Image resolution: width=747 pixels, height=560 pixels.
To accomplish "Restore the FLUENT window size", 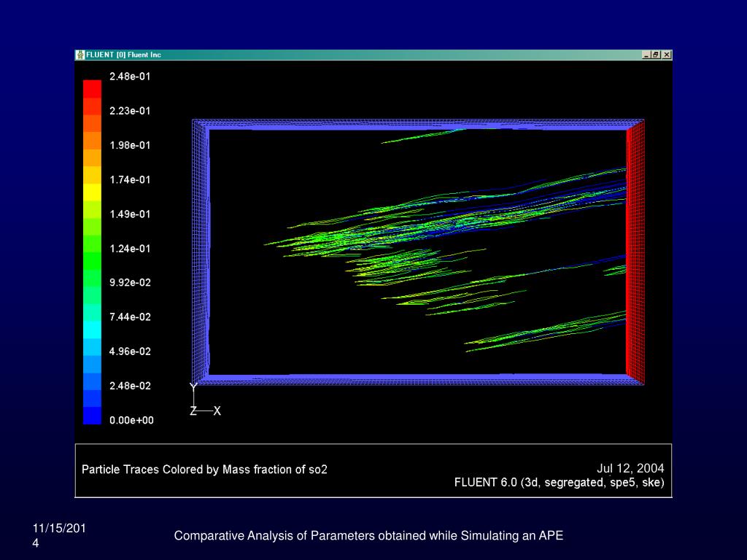I will coord(656,55).
